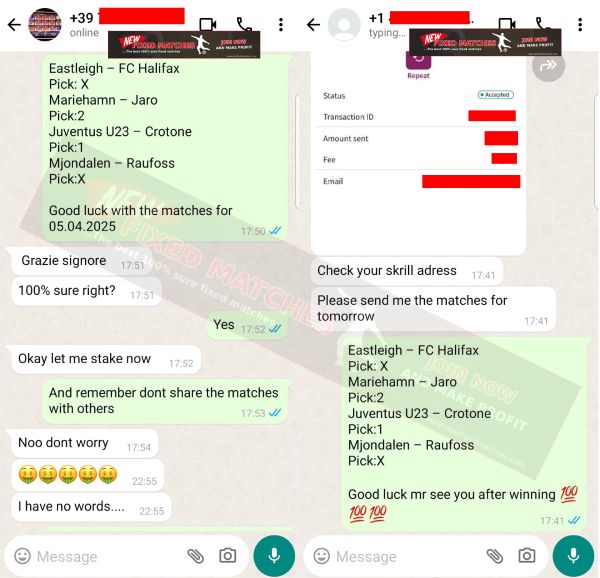Tap the forward arrow beside payment image
The height and width of the screenshot is (578, 600).
(548, 65)
